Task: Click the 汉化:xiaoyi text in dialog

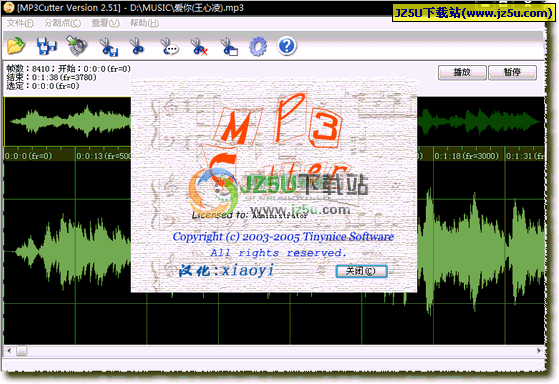Action: coord(226,270)
